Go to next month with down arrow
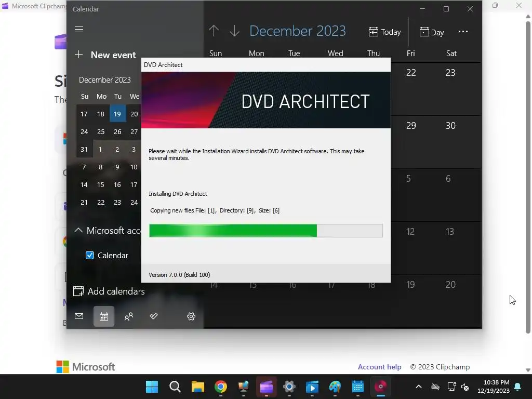532x399 pixels. [x=234, y=31]
